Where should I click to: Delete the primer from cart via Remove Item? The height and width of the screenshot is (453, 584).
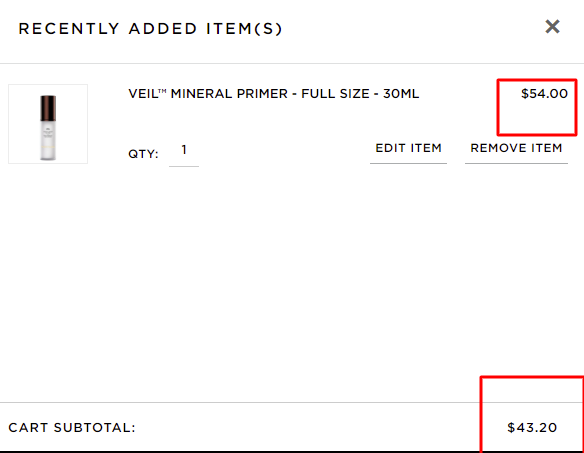516,148
